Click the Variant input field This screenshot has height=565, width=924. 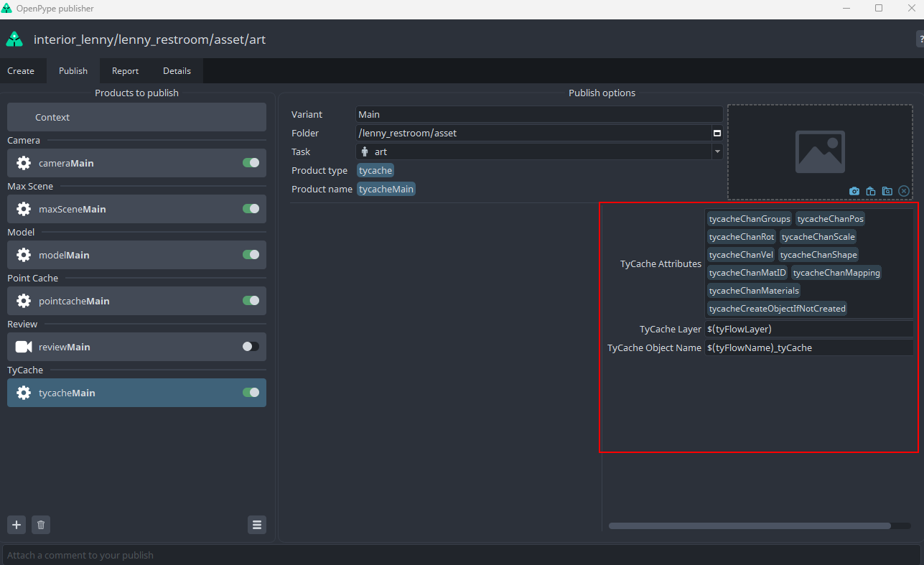click(x=539, y=114)
